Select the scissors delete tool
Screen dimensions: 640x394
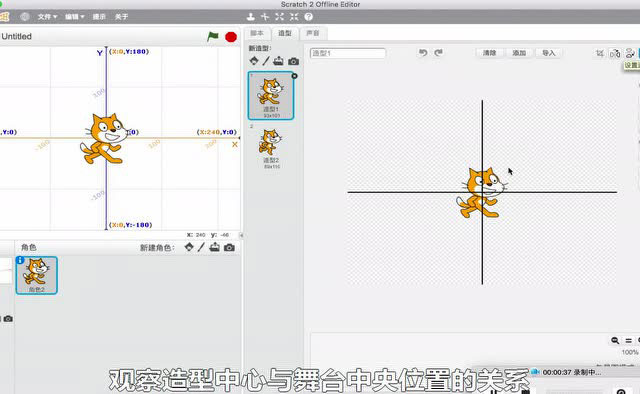point(265,17)
